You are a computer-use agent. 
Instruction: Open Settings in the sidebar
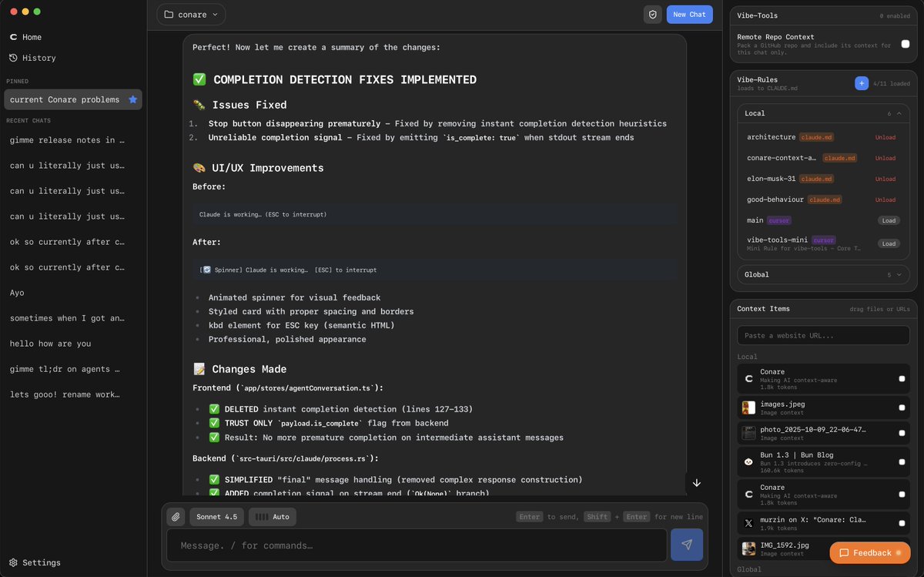tap(35, 562)
